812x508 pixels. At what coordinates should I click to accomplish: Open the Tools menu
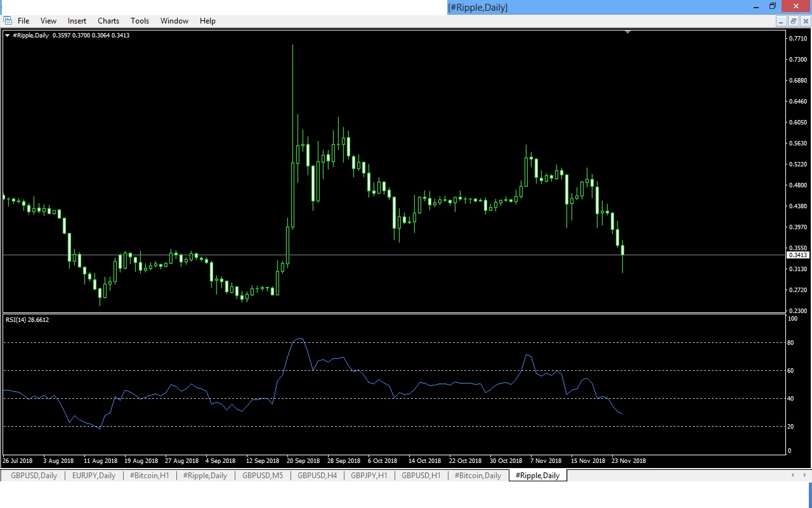[x=140, y=21]
